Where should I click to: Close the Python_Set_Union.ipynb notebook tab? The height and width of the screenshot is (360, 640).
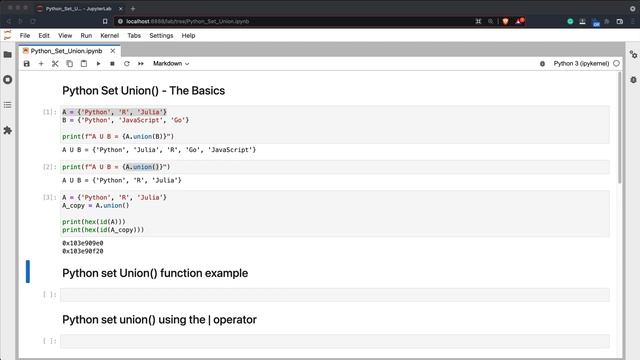(113, 51)
